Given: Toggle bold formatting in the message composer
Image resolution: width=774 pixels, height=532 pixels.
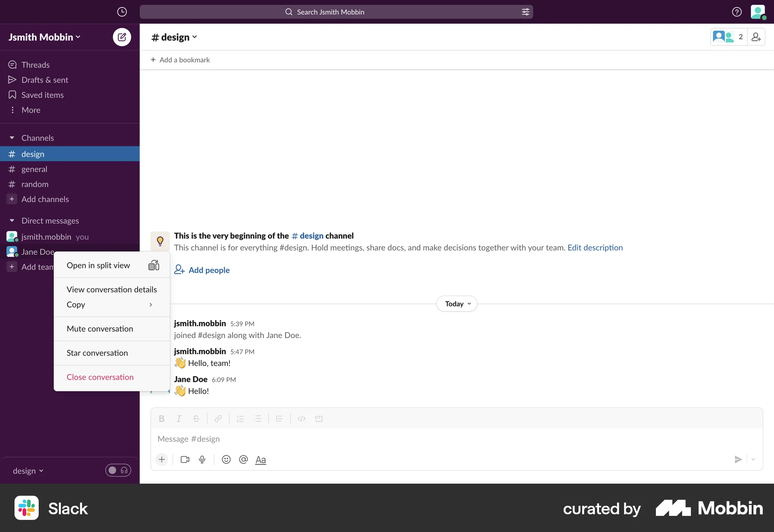Looking at the screenshot, I should [x=161, y=419].
